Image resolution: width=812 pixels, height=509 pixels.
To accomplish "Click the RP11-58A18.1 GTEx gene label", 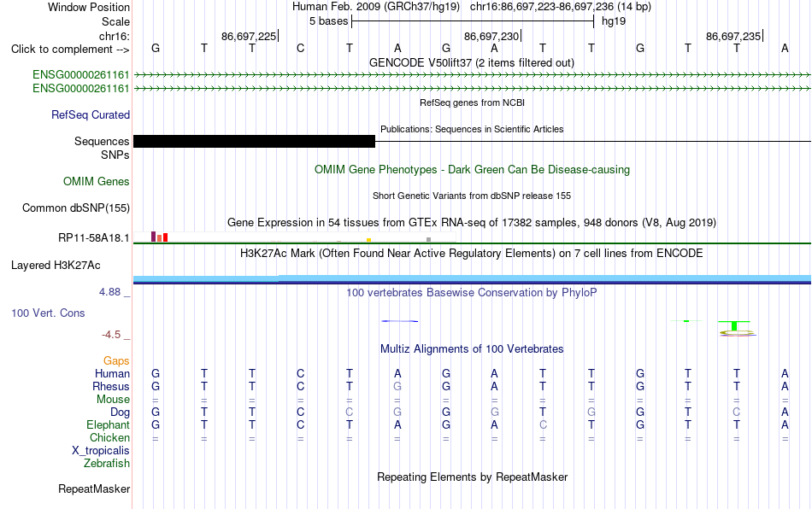I will click(94, 238).
